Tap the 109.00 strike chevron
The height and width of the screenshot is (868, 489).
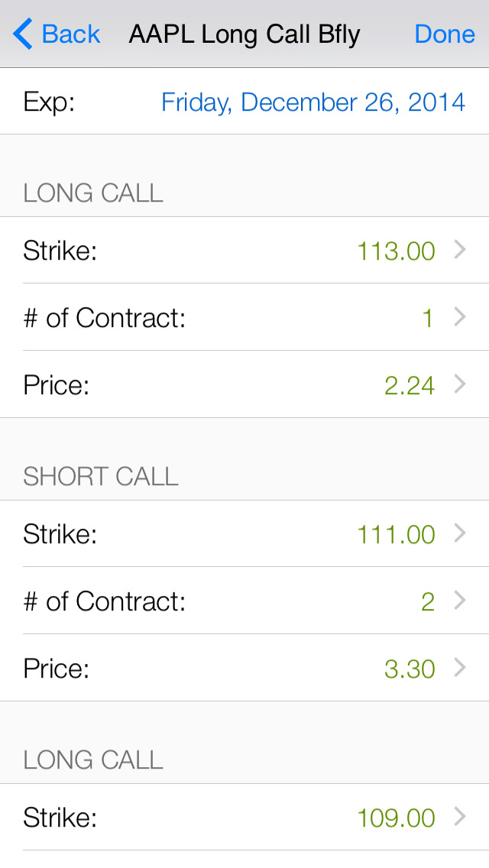click(460, 817)
